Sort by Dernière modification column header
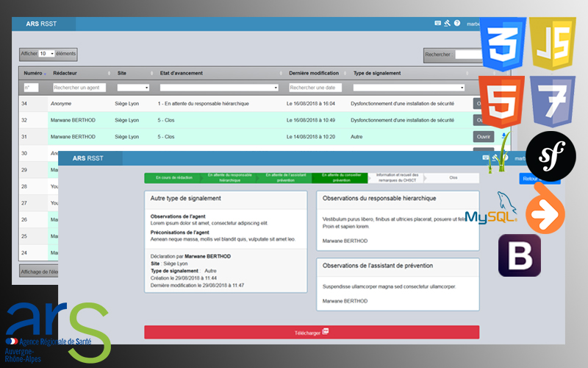The image size is (588, 368). pyautogui.click(x=314, y=73)
